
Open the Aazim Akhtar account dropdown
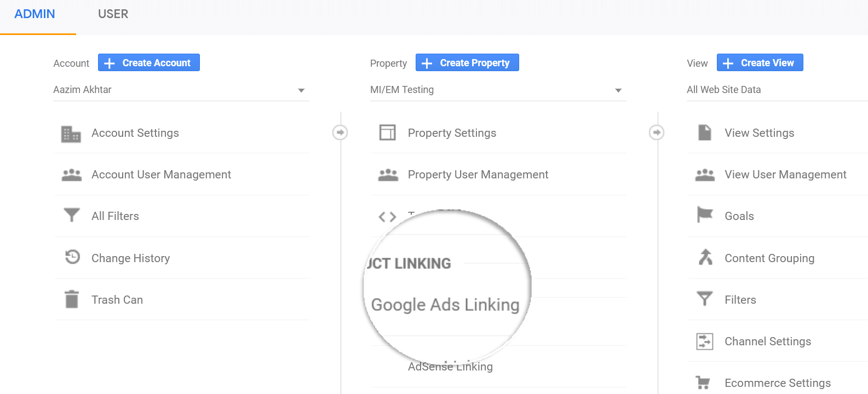point(181,90)
